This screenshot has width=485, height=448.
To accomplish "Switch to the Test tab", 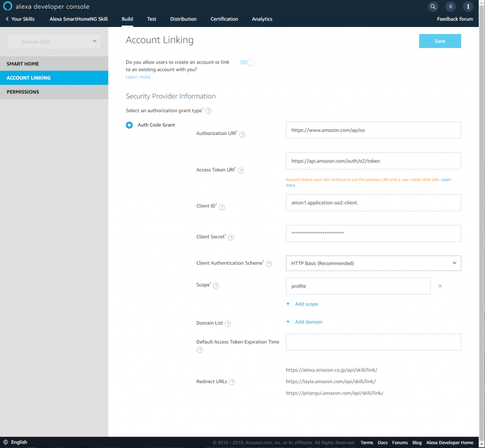I will (152, 19).
